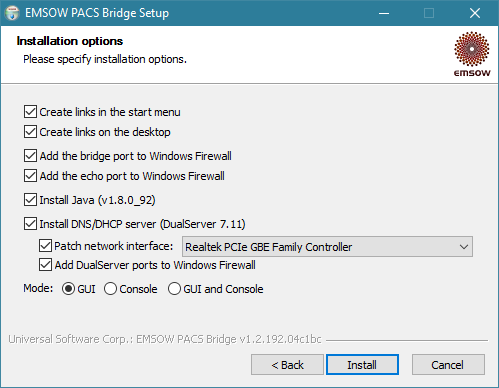
Task: Go back with the < Back button
Action: coord(287,365)
